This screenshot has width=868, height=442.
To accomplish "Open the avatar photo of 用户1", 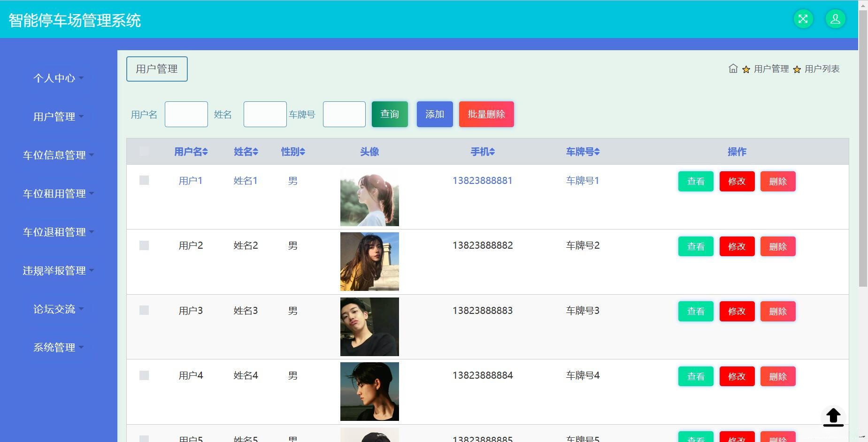I will pos(369,197).
